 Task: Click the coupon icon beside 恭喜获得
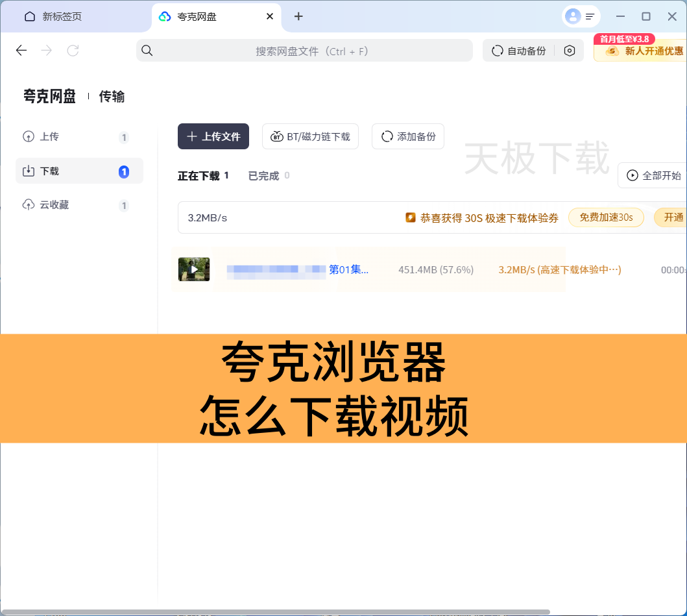click(x=411, y=217)
